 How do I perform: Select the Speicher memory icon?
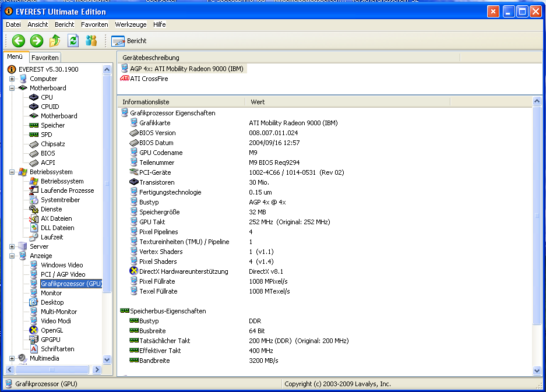tap(34, 125)
